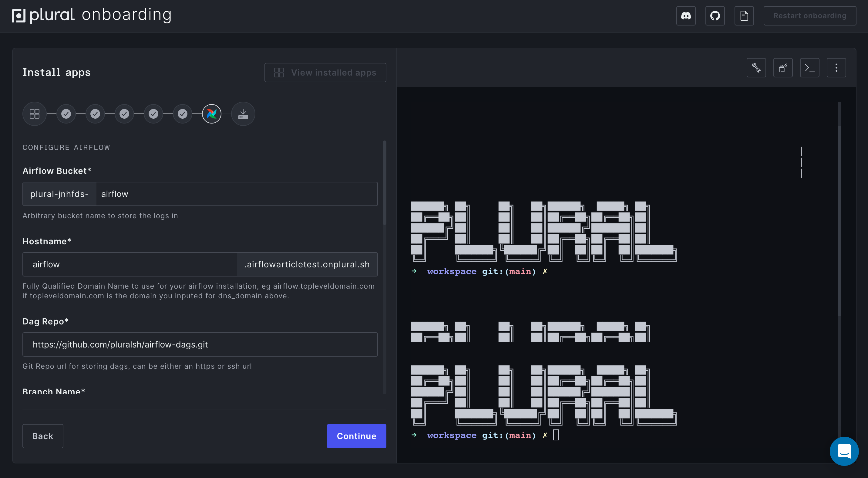Open the wrench repair tool in terminal toolbar

point(756,68)
